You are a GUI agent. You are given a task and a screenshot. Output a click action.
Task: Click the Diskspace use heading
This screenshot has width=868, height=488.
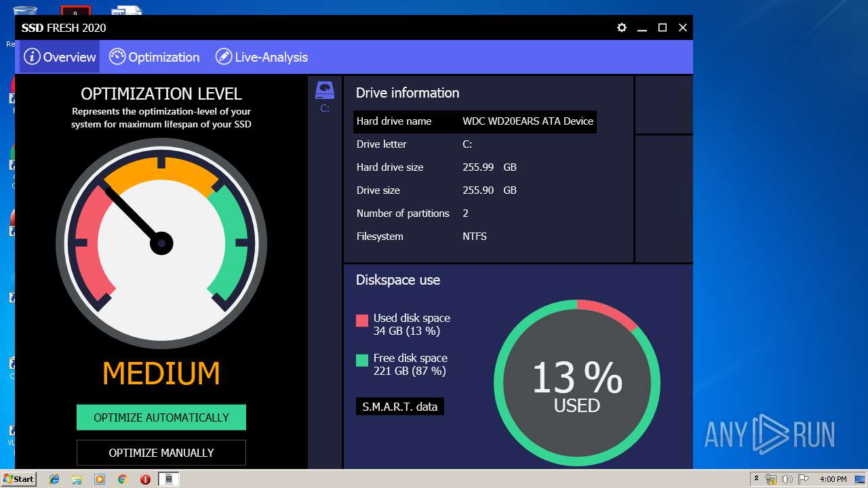398,280
